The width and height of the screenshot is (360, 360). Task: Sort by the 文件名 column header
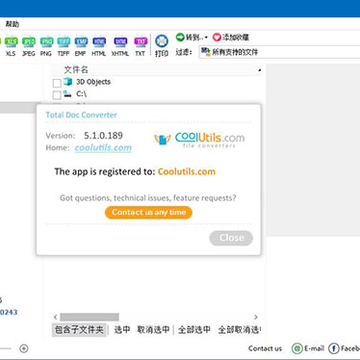(76, 70)
